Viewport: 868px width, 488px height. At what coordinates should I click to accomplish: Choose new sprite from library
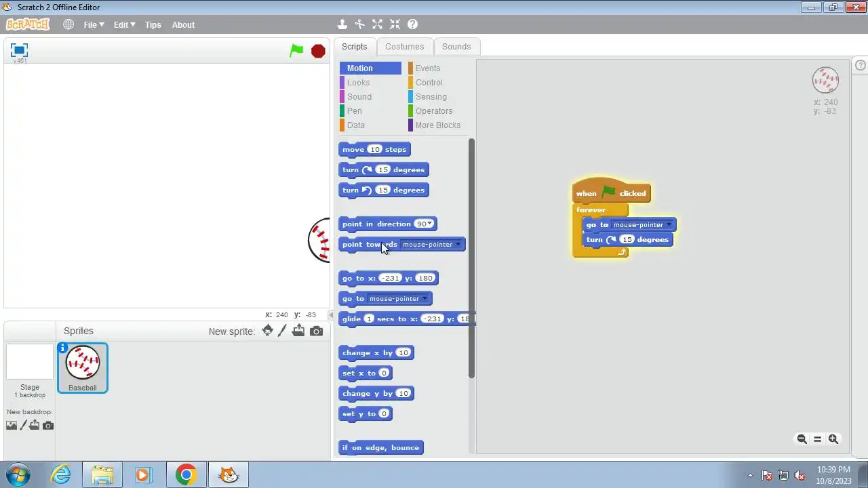click(x=268, y=331)
